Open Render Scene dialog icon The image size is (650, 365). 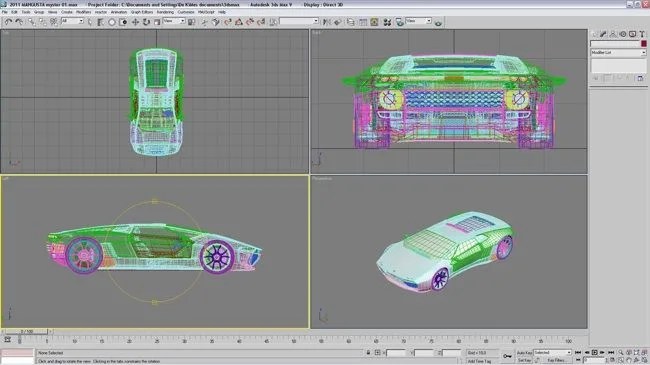(400, 22)
